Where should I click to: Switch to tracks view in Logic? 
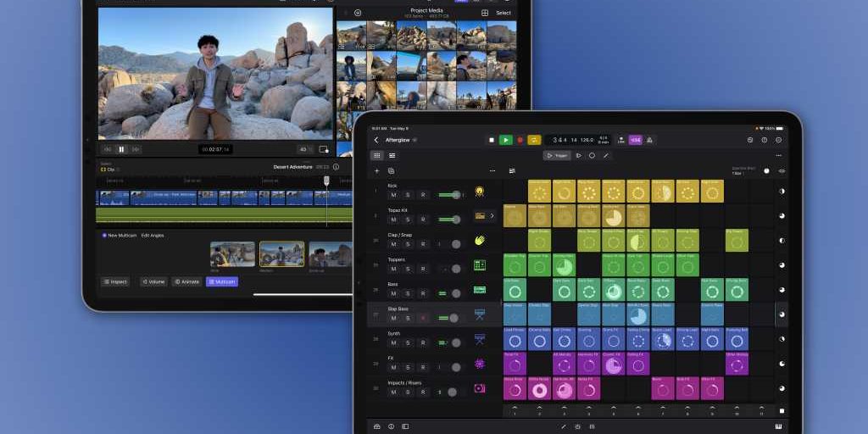[392, 156]
